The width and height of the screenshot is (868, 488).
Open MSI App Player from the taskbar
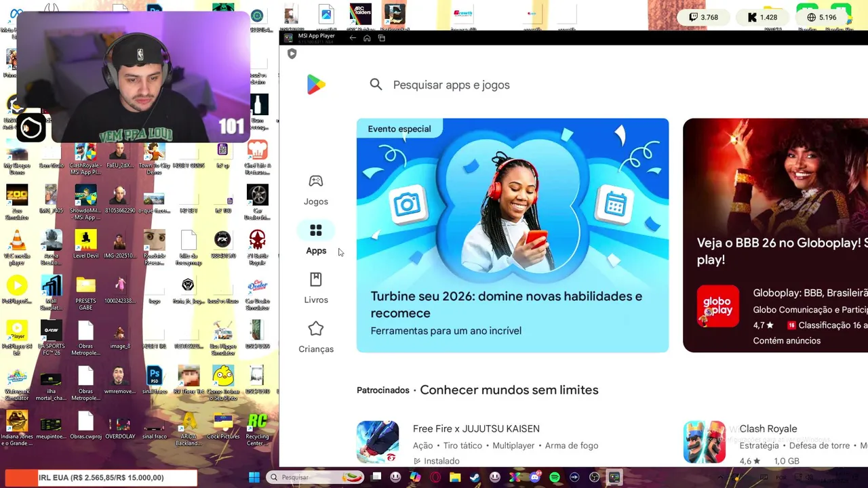coord(614,477)
